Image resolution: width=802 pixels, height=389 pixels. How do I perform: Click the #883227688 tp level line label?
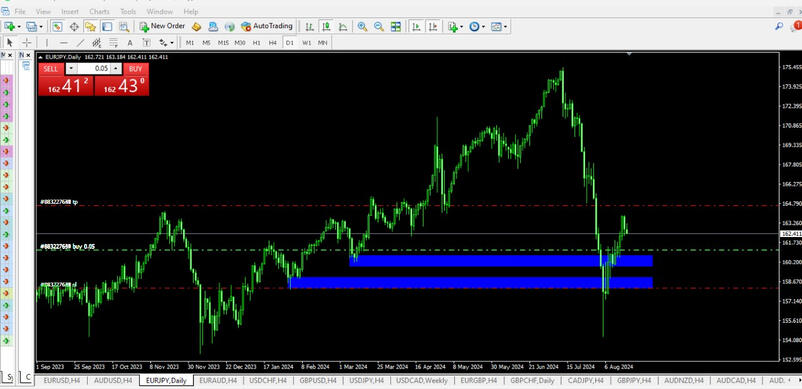click(59, 202)
